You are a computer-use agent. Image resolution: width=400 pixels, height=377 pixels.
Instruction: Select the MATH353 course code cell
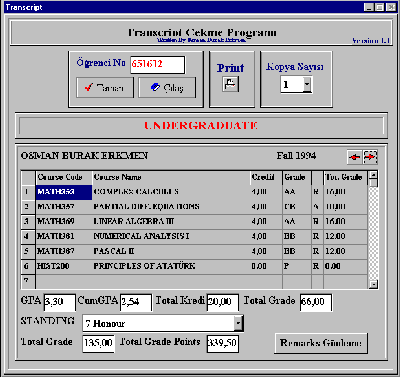pos(64,192)
